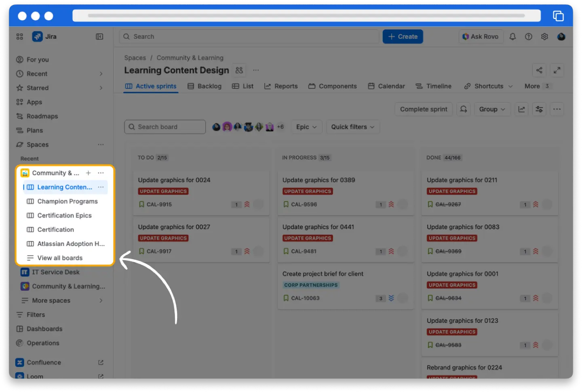582x392 pixels.
Task: Click the tabs icon in browser bar
Action: [558, 16]
